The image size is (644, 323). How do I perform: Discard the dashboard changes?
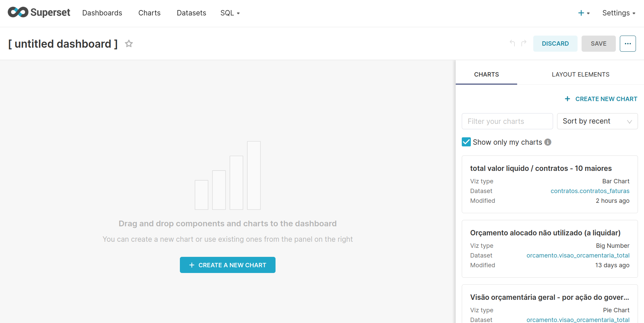[x=555, y=44]
